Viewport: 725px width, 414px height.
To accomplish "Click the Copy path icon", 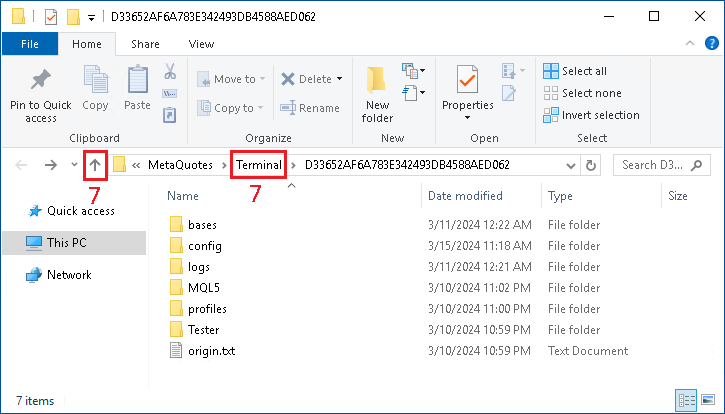I will pyautogui.click(x=170, y=93).
